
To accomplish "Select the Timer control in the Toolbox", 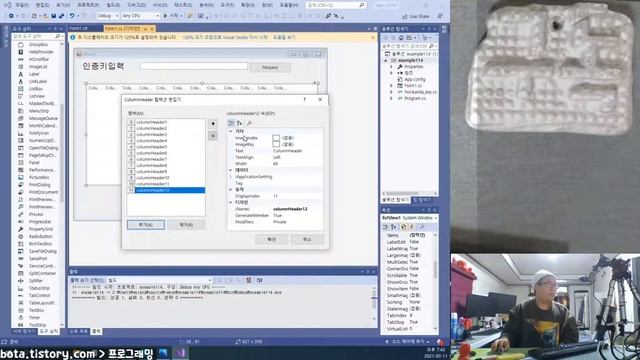I will pyautogui.click(x=34, y=318).
